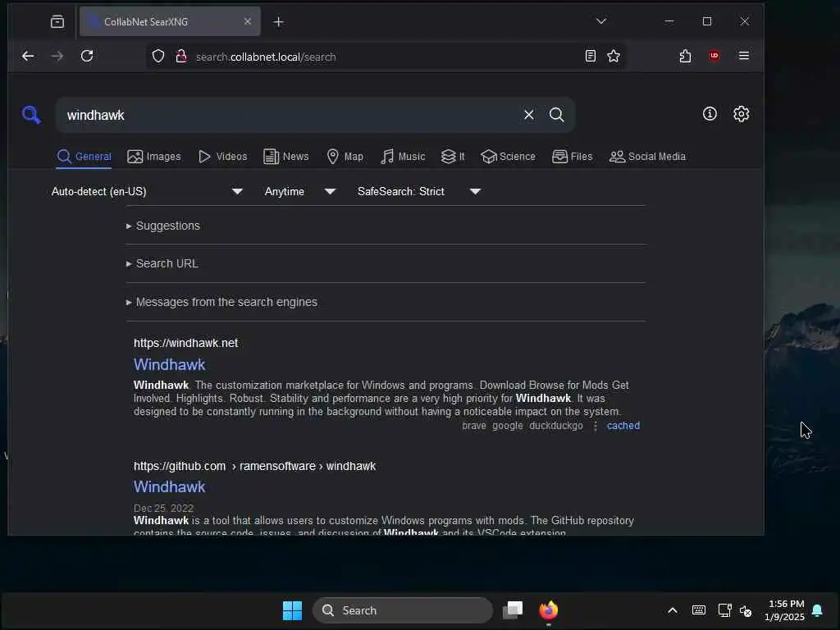Open SearXNG preferences gear

point(741,113)
